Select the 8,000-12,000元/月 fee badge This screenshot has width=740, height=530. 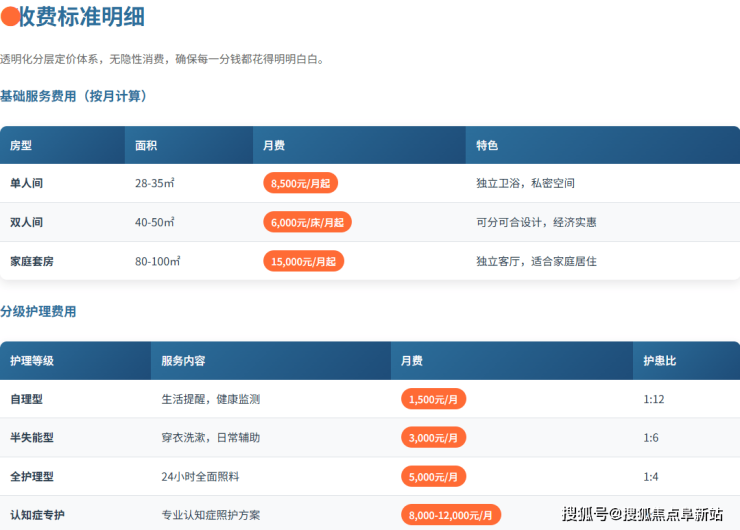coord(452,515)
